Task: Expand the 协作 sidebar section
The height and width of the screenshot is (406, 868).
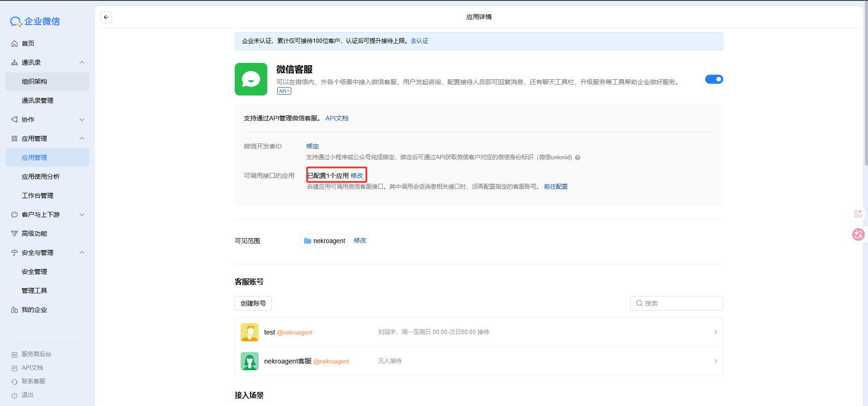Action: [82, 119]
